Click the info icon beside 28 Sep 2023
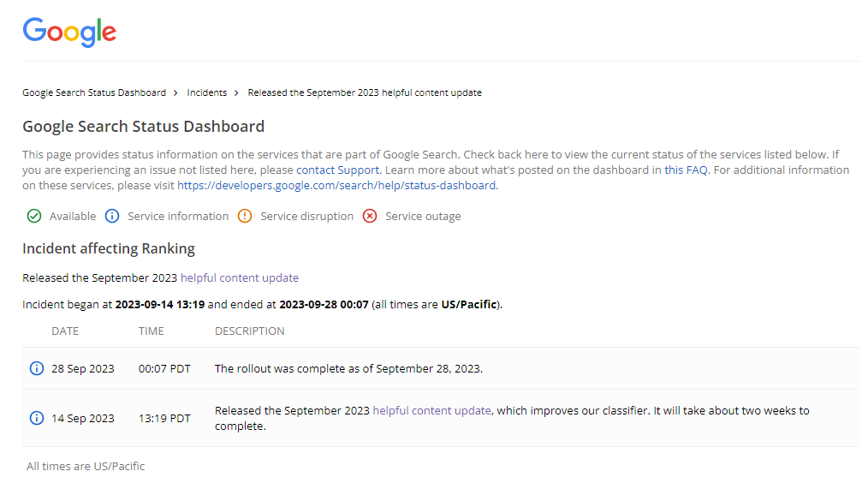 37,368
